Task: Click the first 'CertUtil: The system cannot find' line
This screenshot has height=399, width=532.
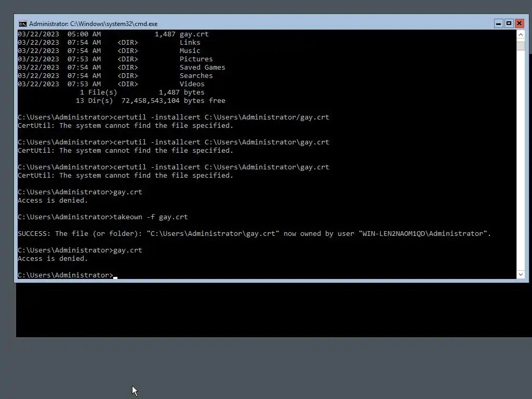Action: pos(126,126)
